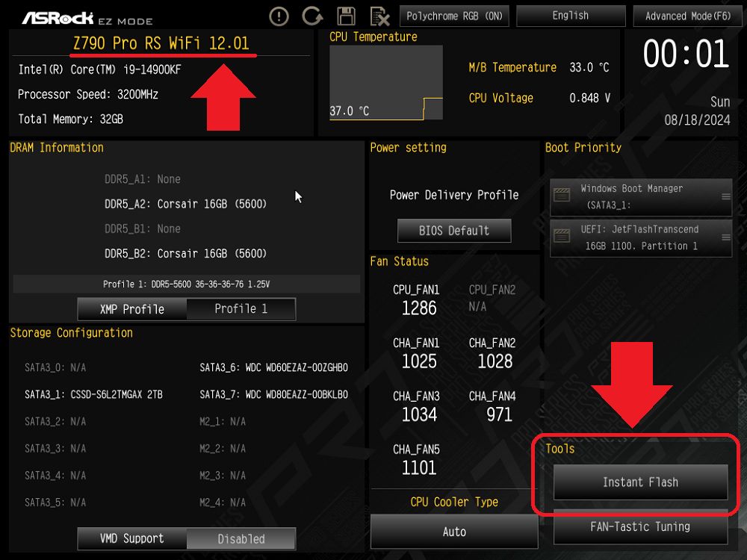Click SATA3_3: N/A entry
Screen dimensions: 747x560
55,449
